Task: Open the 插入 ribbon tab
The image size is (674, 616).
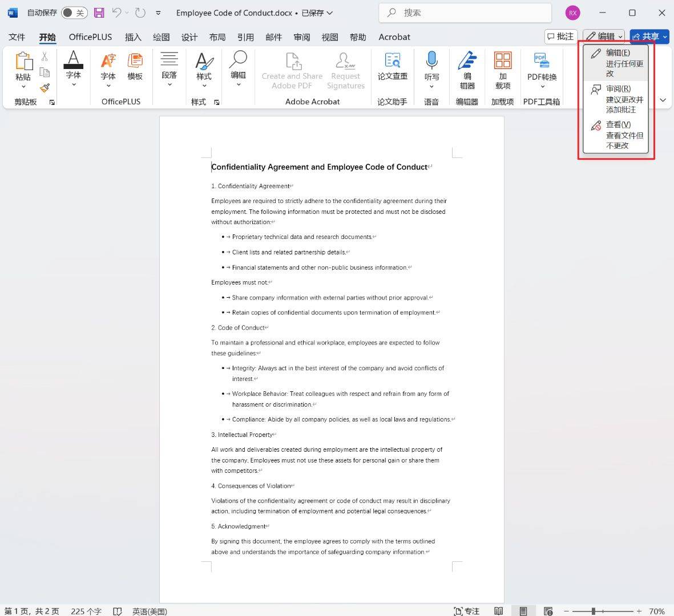Action: pos(132,37)
